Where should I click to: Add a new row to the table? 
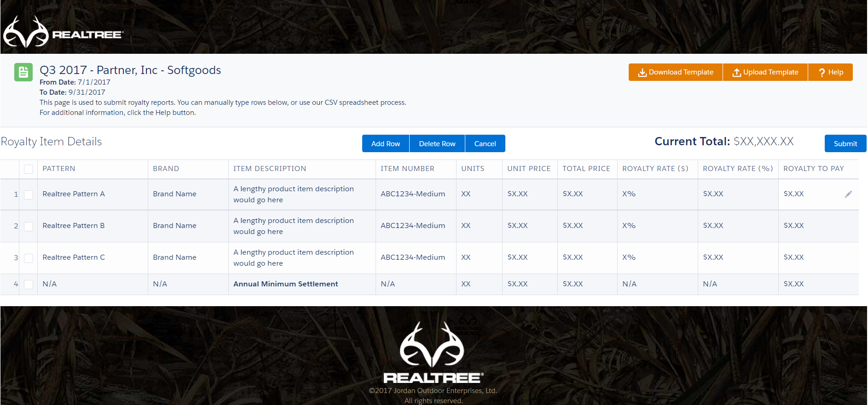(x=386, y=143)
